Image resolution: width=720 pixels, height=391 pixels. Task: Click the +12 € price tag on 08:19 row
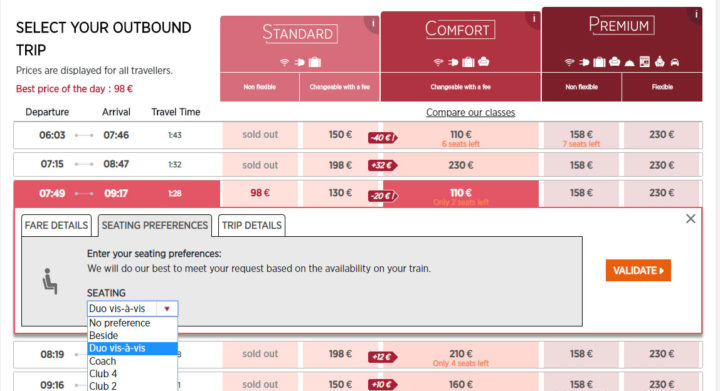pyautogui.click(x=382, y=357)
